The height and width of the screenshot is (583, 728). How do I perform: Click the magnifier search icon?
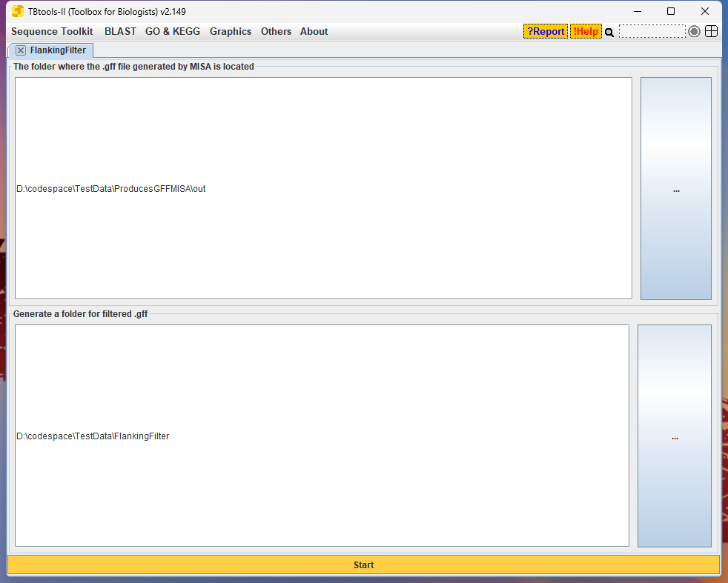pos(609,32)
